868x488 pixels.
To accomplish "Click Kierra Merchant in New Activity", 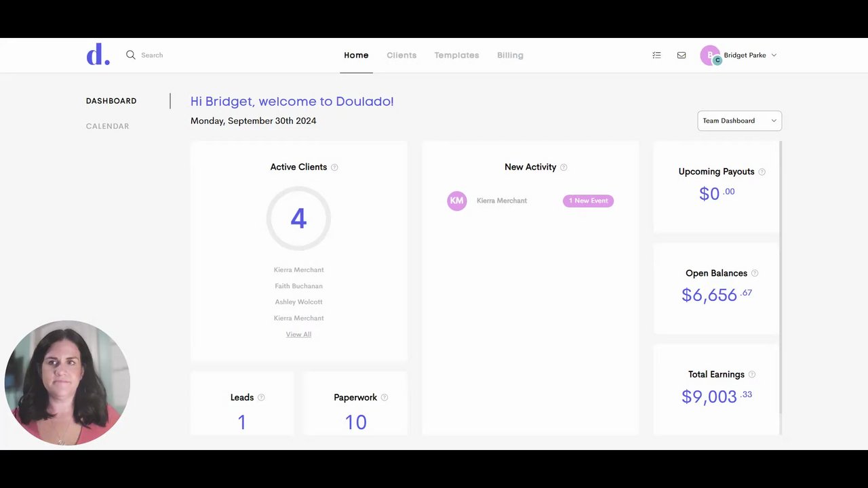I will coord(502,201).
